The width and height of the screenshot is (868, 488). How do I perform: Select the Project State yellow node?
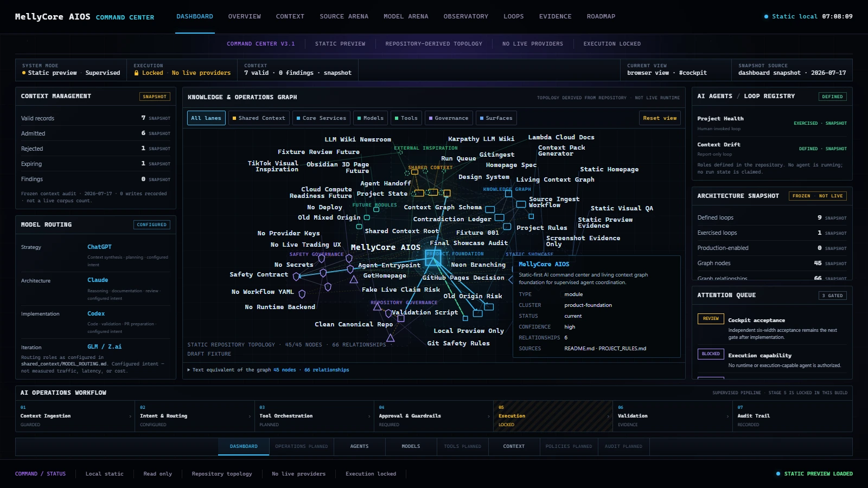tap(419, 193)
